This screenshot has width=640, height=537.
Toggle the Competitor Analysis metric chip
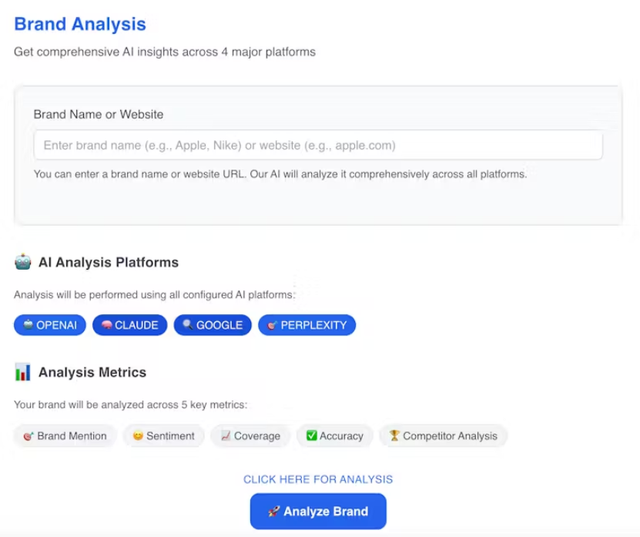coord(443,436)
